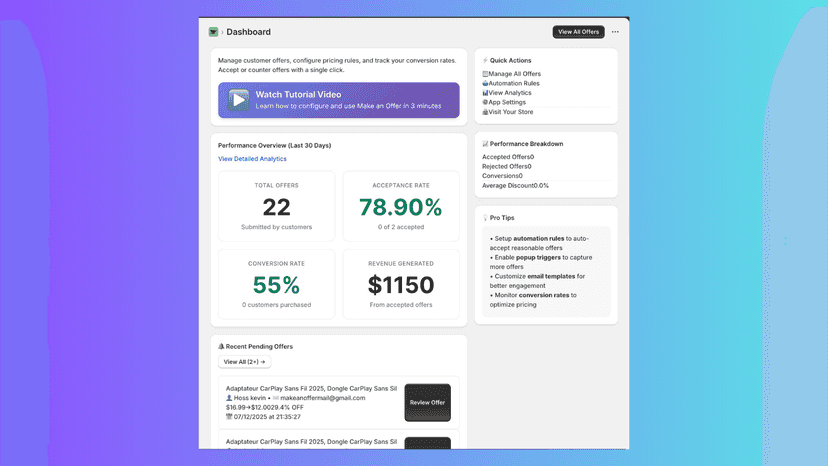This screenshot has height=466, width=828.
Task: Click the Dashboard breadcrumb title
Action: tap(248, 32)
